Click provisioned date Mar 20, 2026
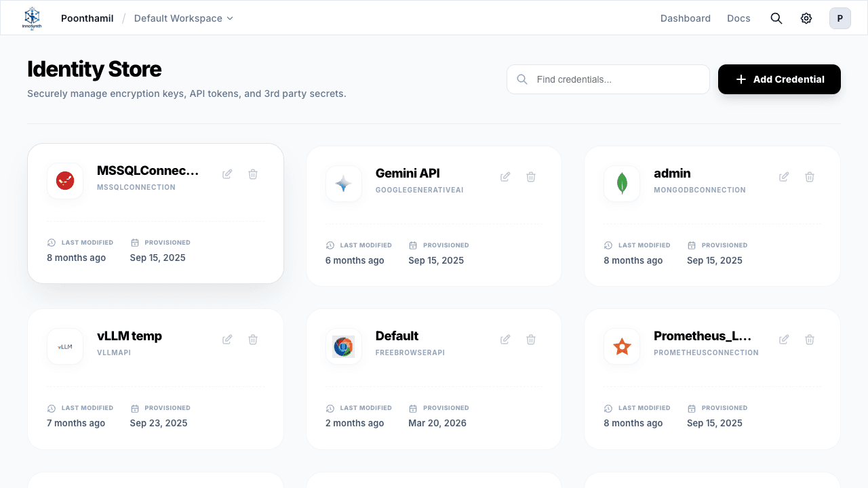 tap(437, 423)
